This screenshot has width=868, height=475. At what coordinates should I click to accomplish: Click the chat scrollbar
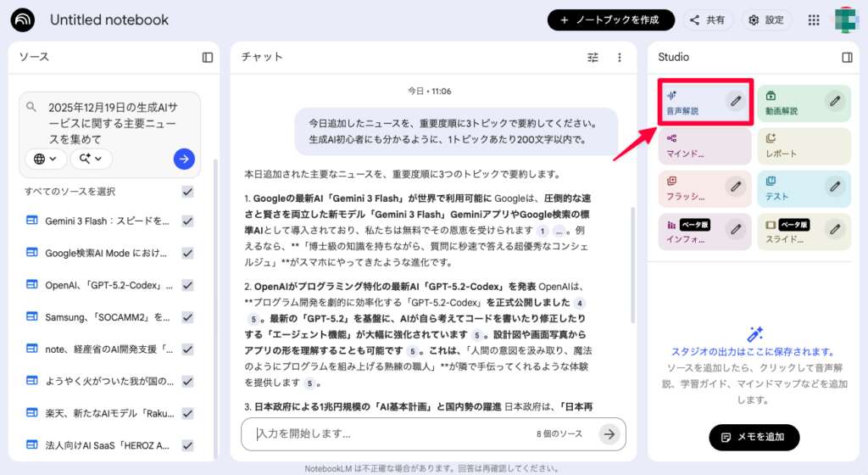click(632, 265)
